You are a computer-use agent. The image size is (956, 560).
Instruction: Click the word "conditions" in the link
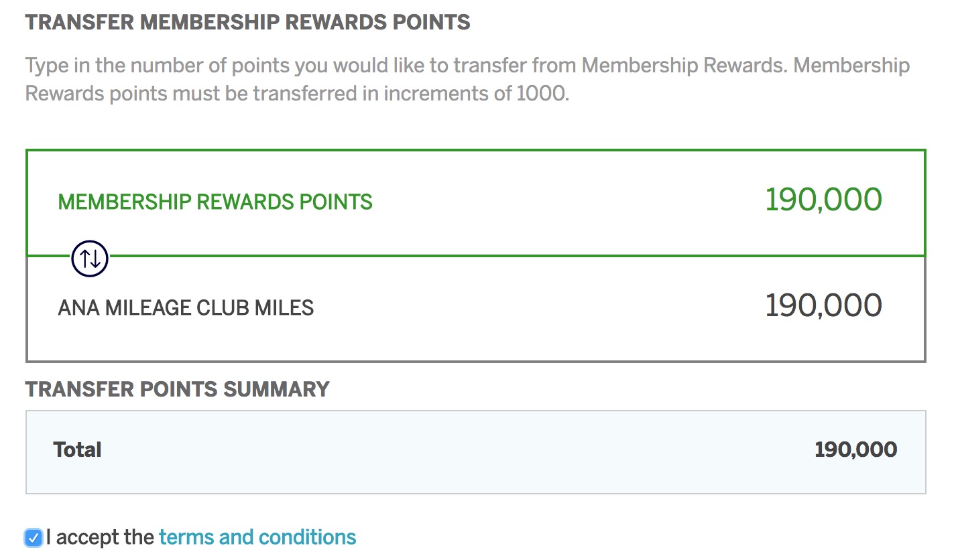pyautogui.click(x=307, y=537)
